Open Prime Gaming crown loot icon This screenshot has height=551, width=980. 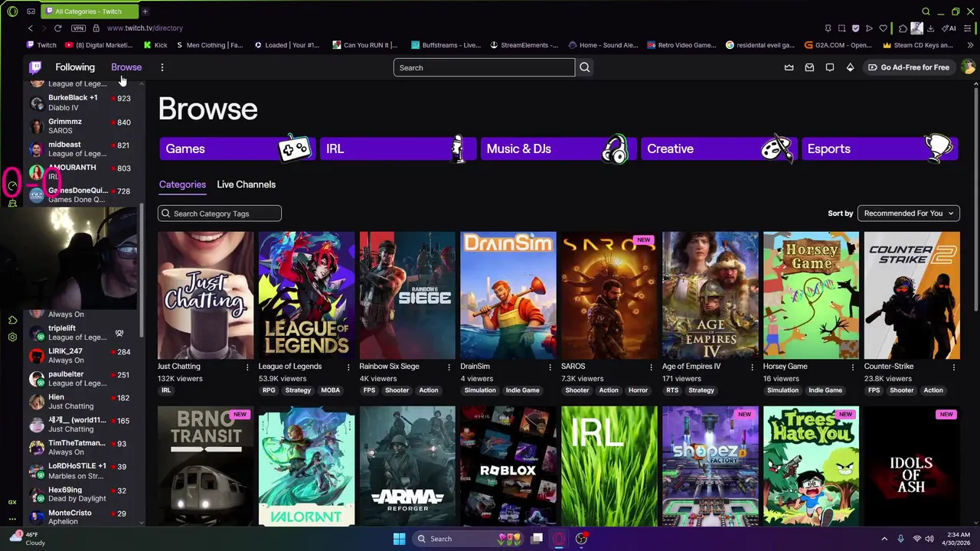tap(789, 67)
